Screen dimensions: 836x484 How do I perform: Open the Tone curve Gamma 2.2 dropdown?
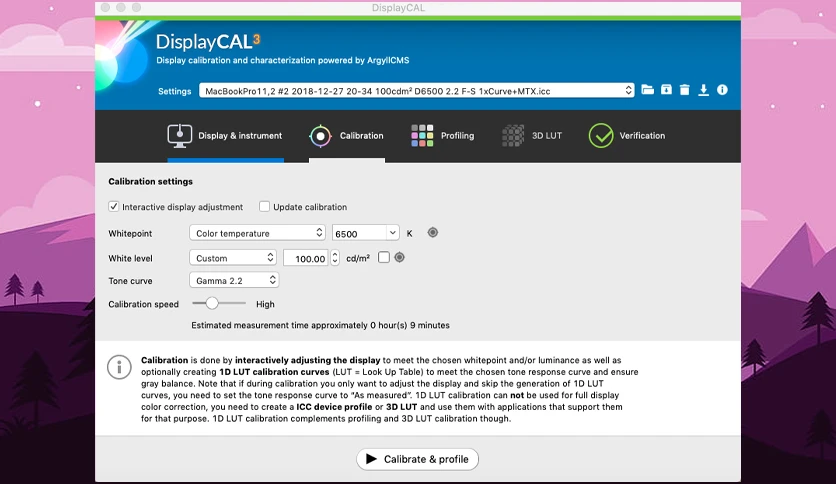click(x=234, y=280)
